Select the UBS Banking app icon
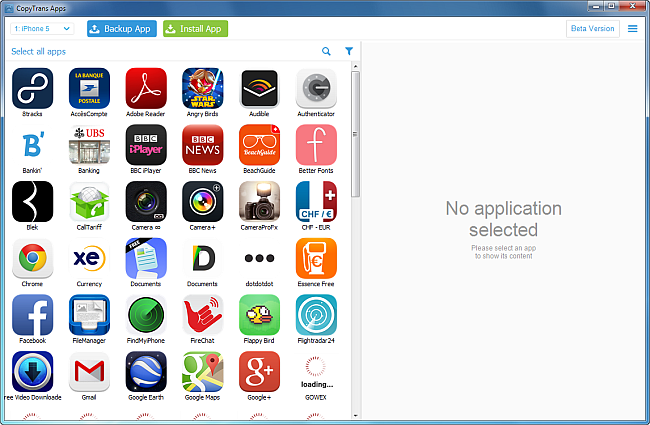 pyautogui.click(x=89, y=145)
